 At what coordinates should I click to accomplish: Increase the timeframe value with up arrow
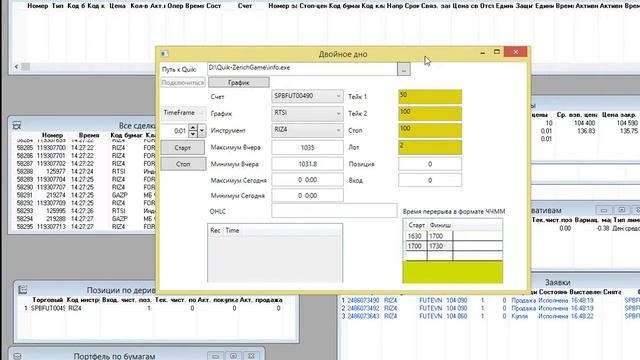[x=193, y=127]
